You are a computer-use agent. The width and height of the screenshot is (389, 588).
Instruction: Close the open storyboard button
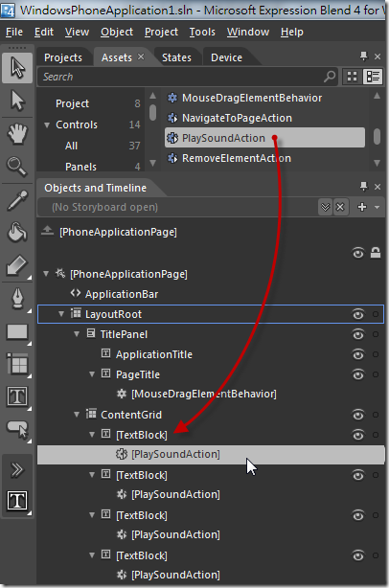(x=340, y=207)
